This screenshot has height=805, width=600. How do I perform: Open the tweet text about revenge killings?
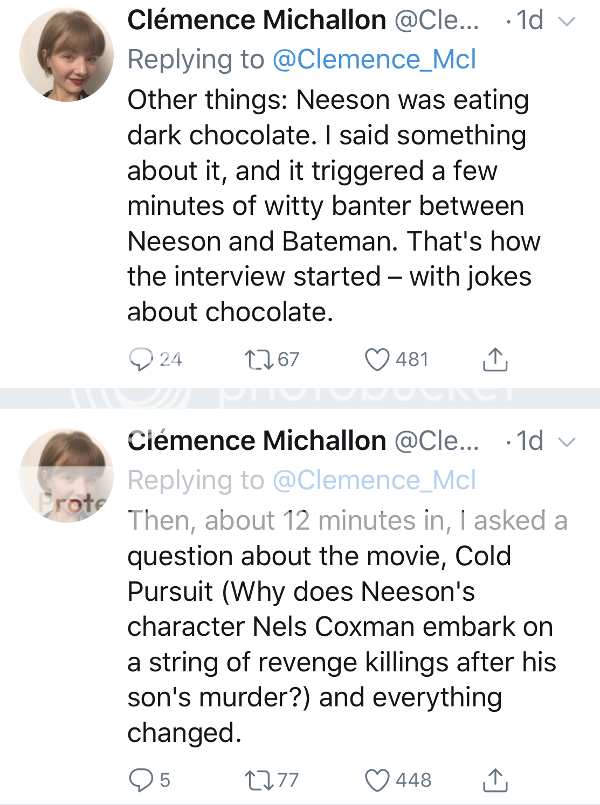pyautogui.click(x=340, y=627)
